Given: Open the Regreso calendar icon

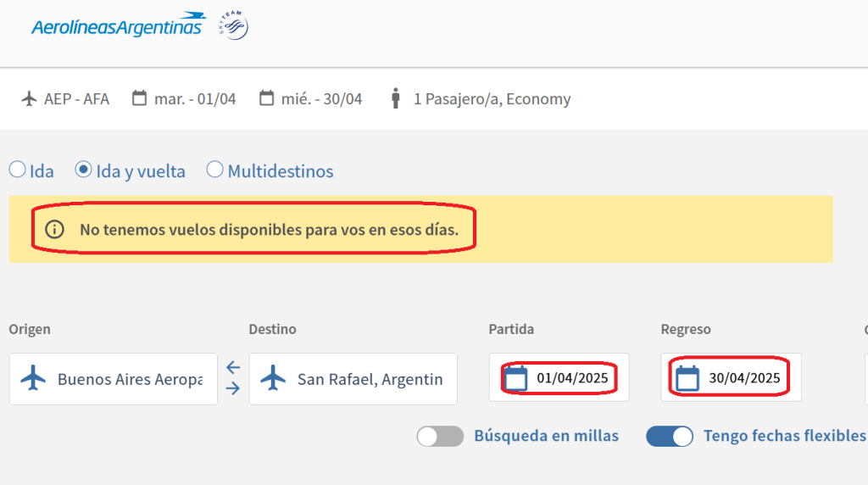Looking at the screenshot, I should click(x=687, y=378).
